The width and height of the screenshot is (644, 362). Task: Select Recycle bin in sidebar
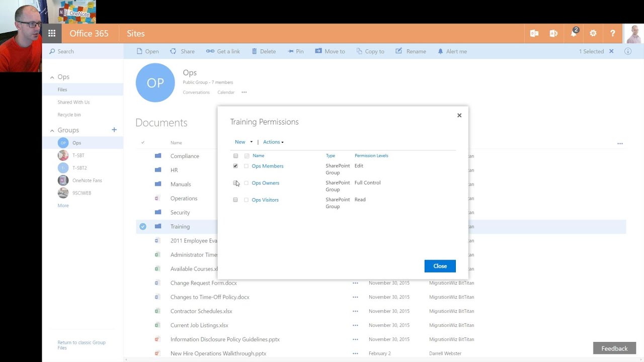coord(69,115)
